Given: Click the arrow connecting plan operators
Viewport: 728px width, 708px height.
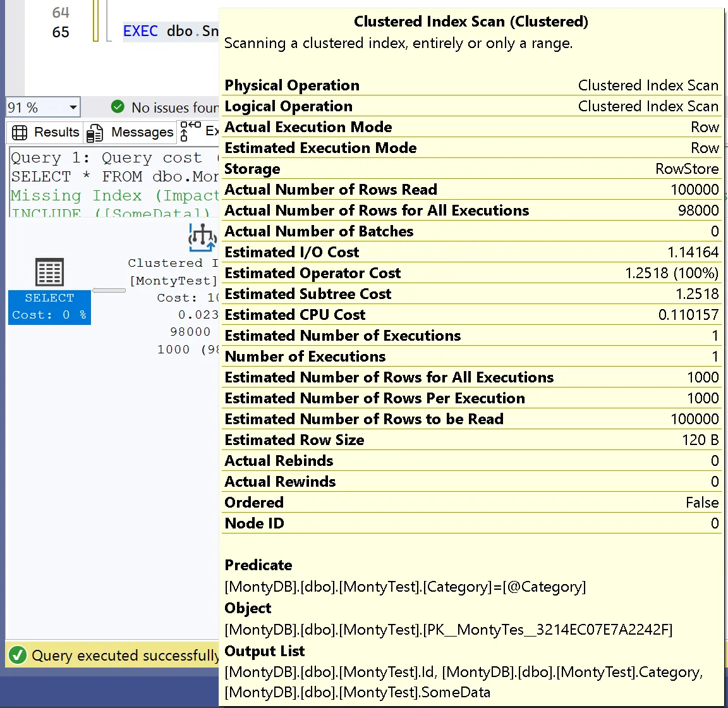Looking at the screenshot, I should 109,290.
